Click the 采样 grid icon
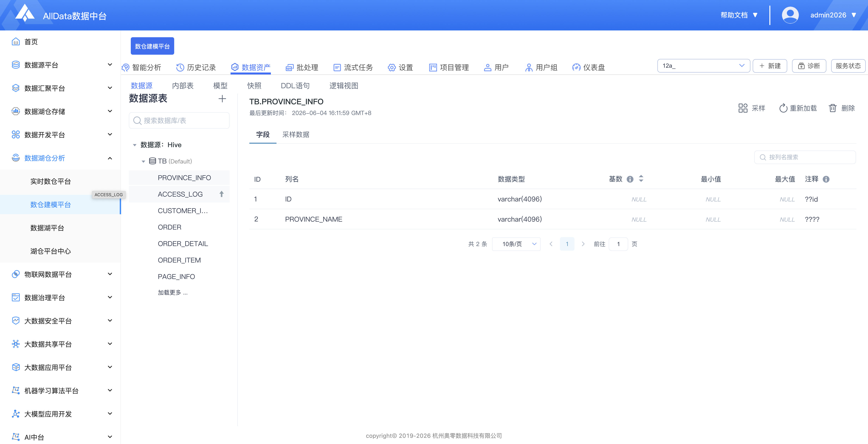This screenshot has width=868, height=444. (x=743, y=108)
